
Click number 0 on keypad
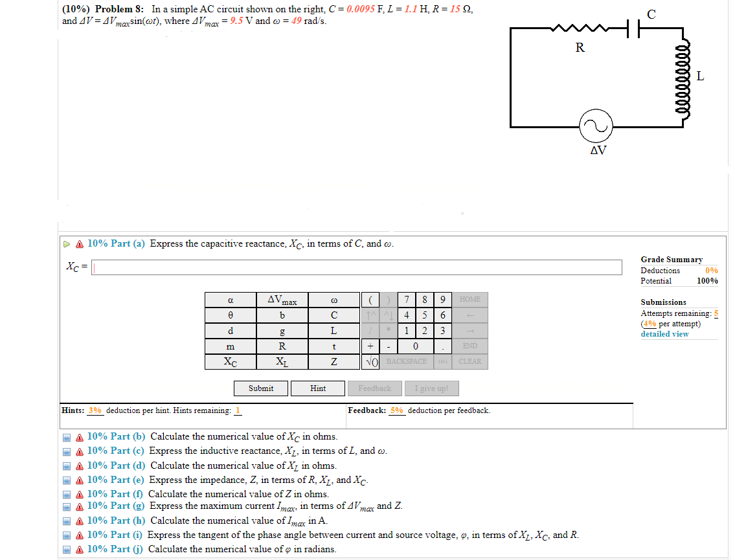coord(415,346)
